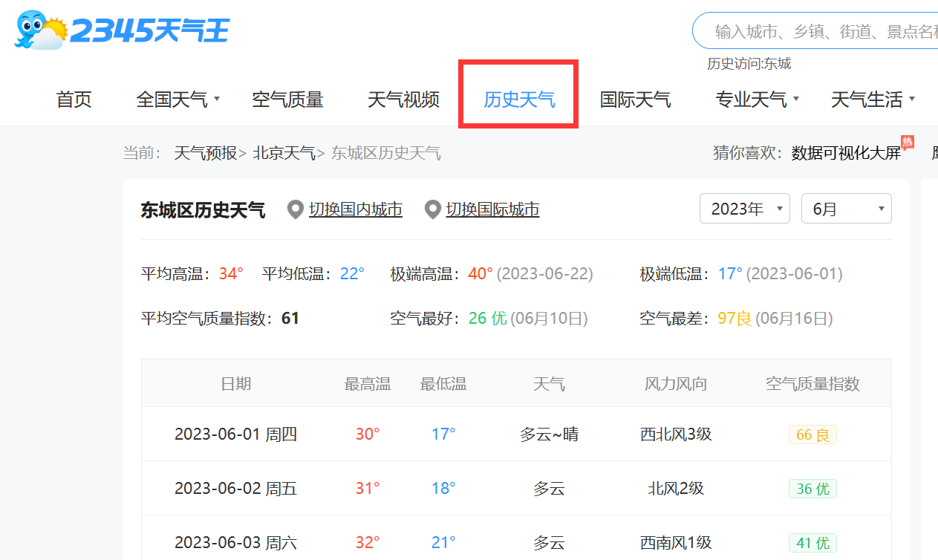Click the 空气最好 value 26 优
938x560 pixels.
(x=487, y=319)
